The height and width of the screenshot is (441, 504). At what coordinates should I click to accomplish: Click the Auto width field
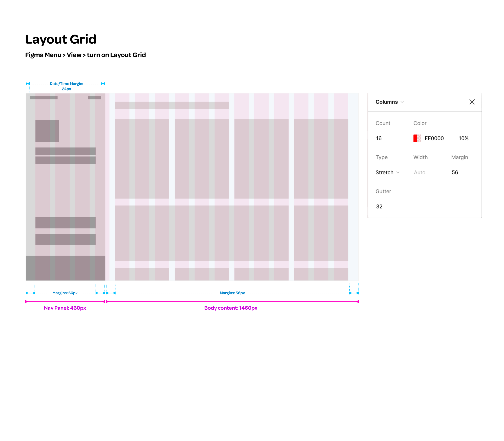419,173
